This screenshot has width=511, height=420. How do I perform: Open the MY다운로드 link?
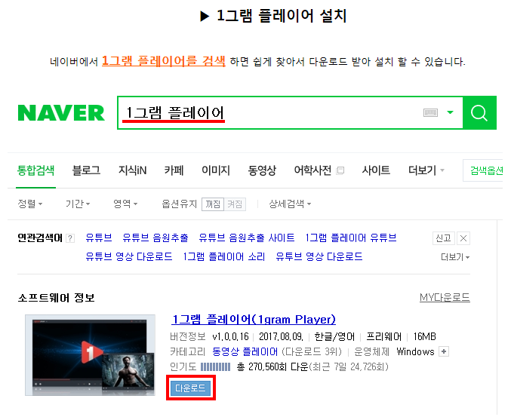point(445,297)
